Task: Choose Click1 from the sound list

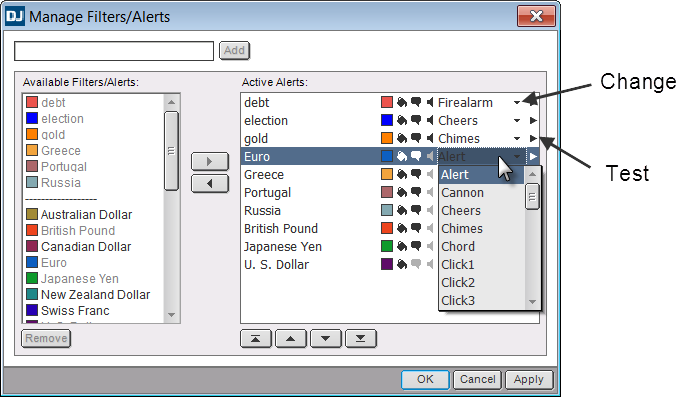Action: [481, 264]
